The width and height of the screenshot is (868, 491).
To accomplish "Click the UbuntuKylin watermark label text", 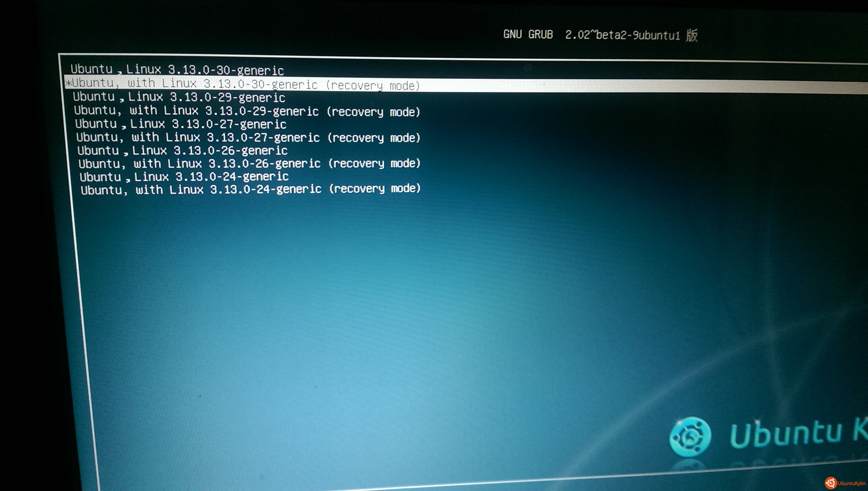I will [851, 484].
